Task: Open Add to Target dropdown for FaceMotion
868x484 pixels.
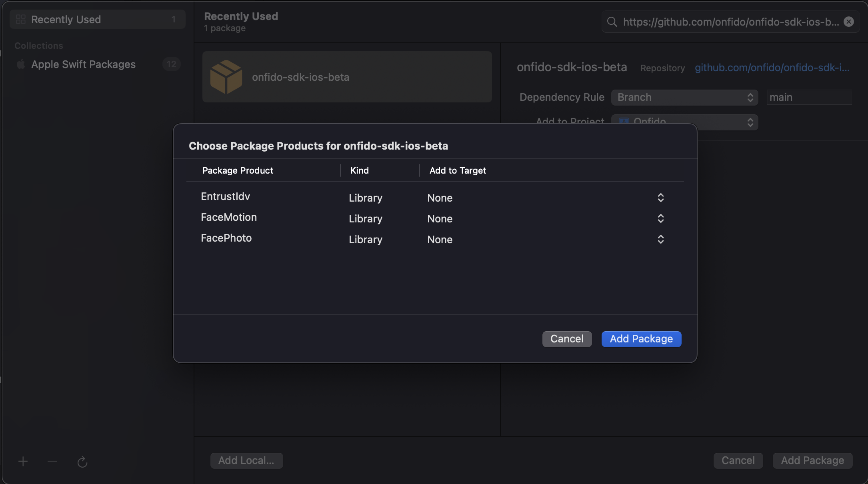Action: (x=660, y=218)
